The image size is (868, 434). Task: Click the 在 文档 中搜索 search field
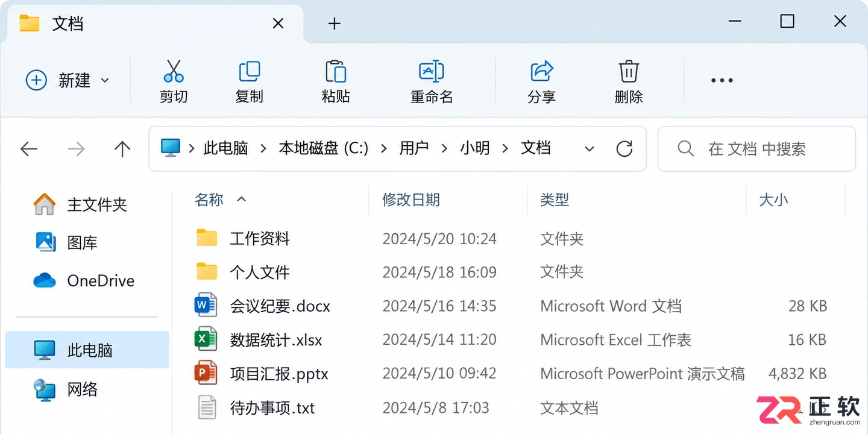click(x=756, y=149)
